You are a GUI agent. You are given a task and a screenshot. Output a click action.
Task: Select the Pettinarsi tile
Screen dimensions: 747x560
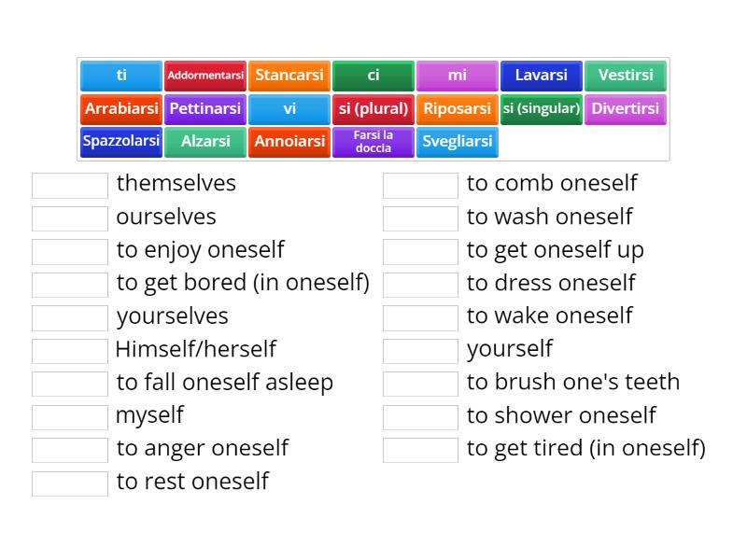[205, 109]
